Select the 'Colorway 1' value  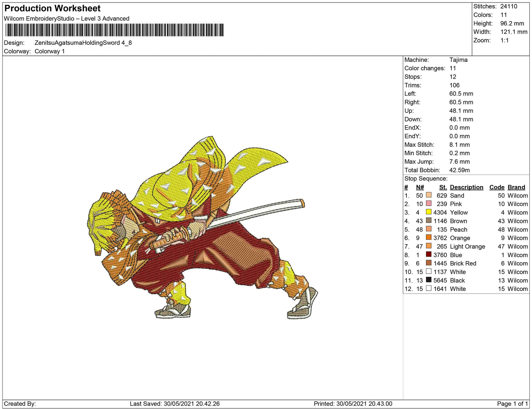[50, 51]
